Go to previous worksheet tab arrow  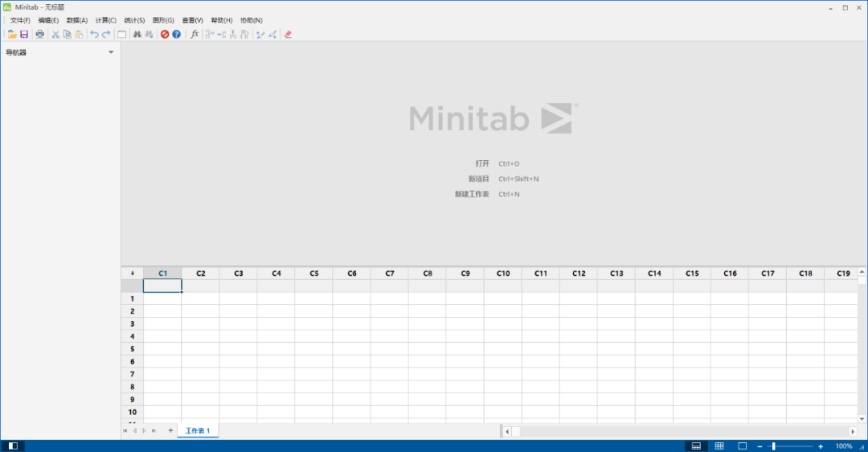pyautogui.click(x=134, y=430)
